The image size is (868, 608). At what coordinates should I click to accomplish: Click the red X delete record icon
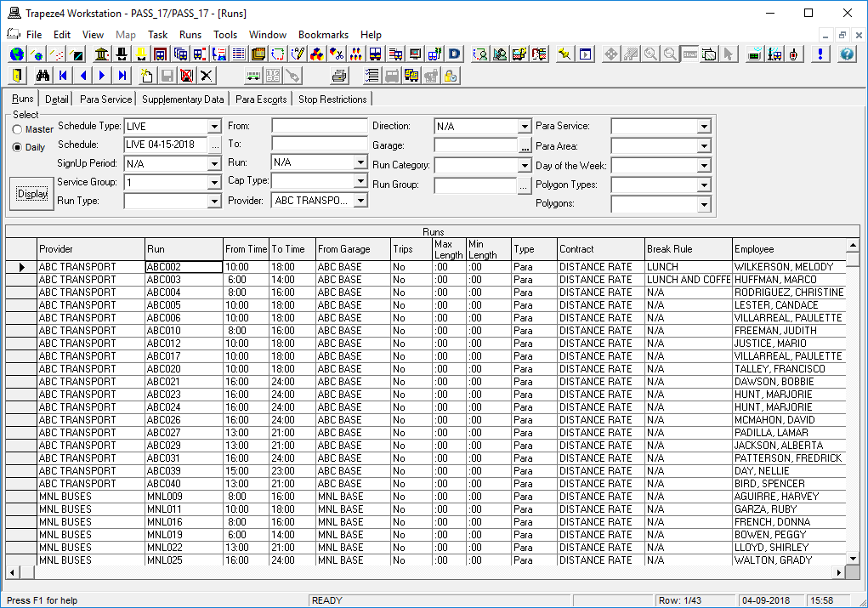pyautogui.click(x=188, y=75)
